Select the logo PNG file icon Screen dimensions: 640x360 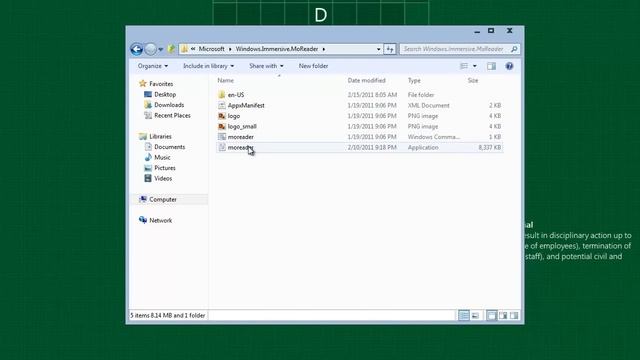coord(222,116)
